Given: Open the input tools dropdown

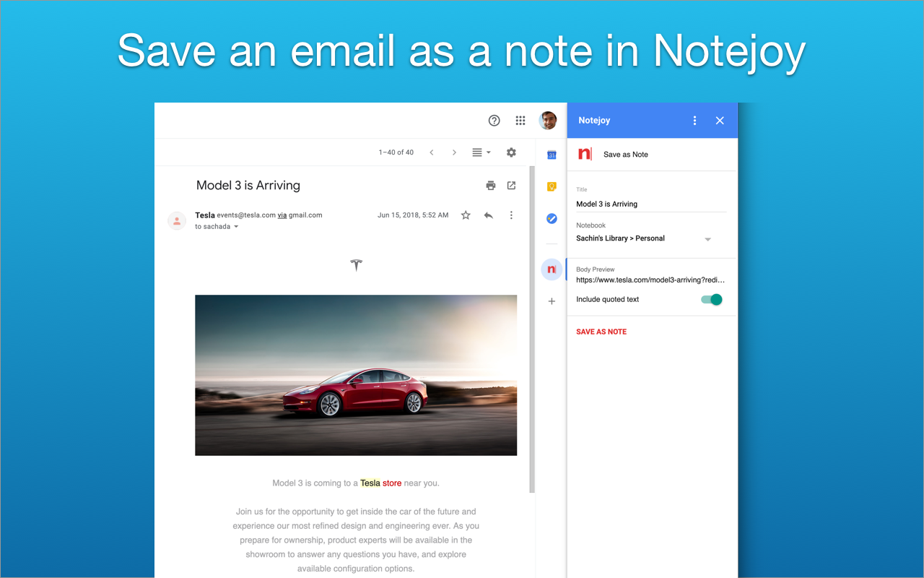Looking at the screenshot, I should pyautogui.click(x=481, y=152).
